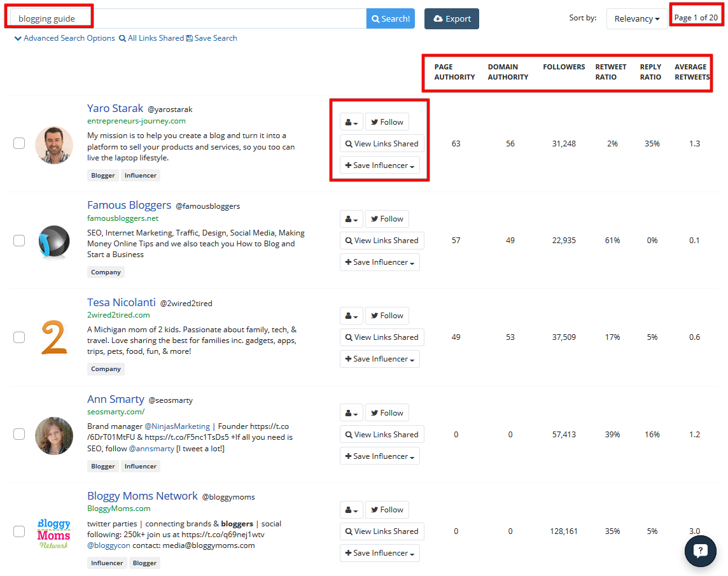Visit 2wired2tired.com link
The width and height of the screenshot is (728, 576).
click(x=118, y=315)
